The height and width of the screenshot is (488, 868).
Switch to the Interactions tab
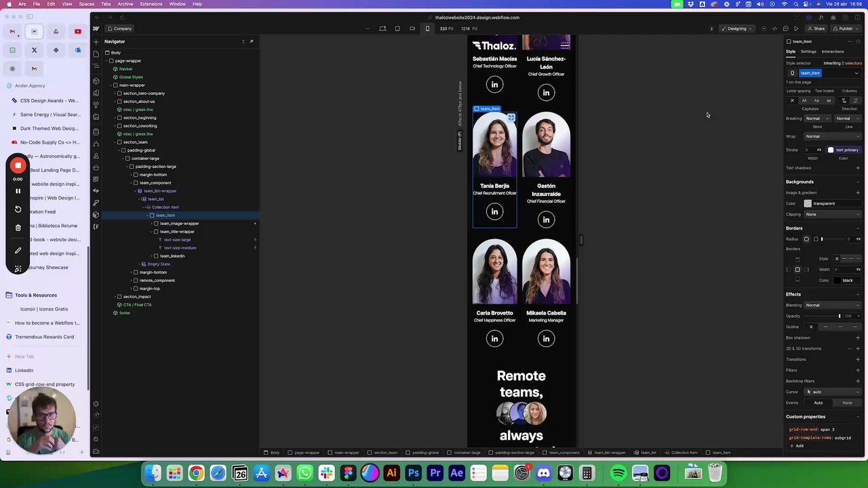[x=833, y=52]
